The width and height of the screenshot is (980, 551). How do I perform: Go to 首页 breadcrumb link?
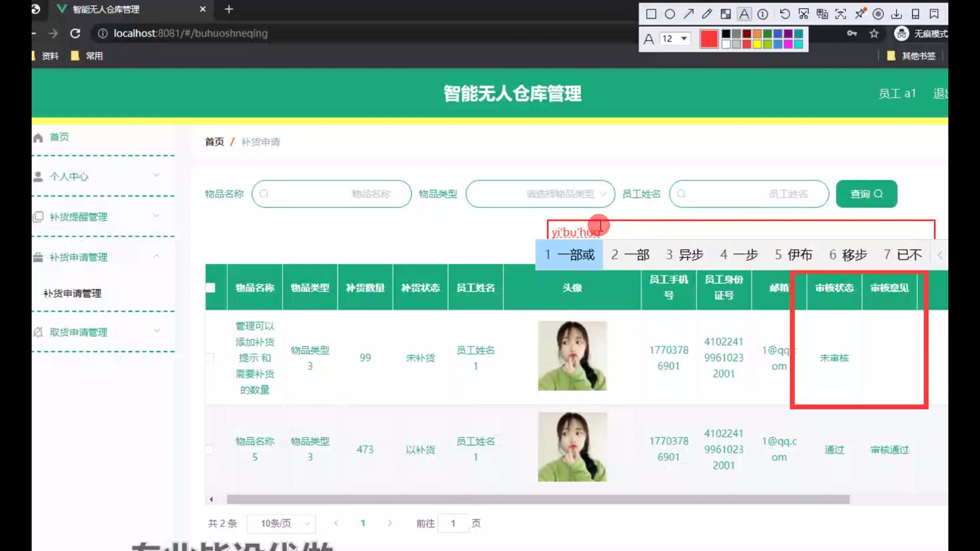(214, 142)
